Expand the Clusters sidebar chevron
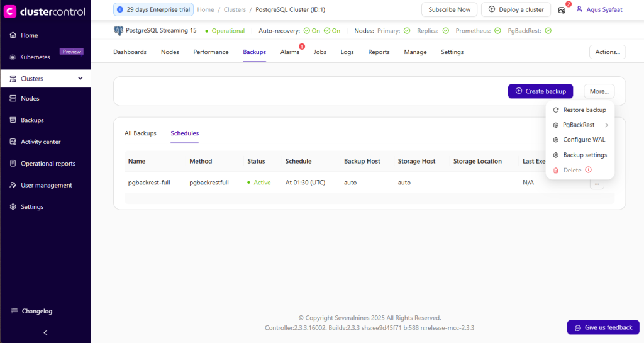This screenshot has width=644, height=343. (80, 79)
